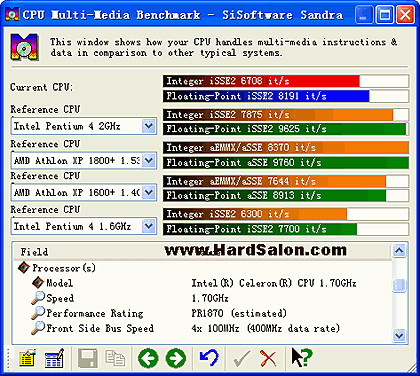Click the help pointer question mark icon
420x376 pixels.
(302, 358)
